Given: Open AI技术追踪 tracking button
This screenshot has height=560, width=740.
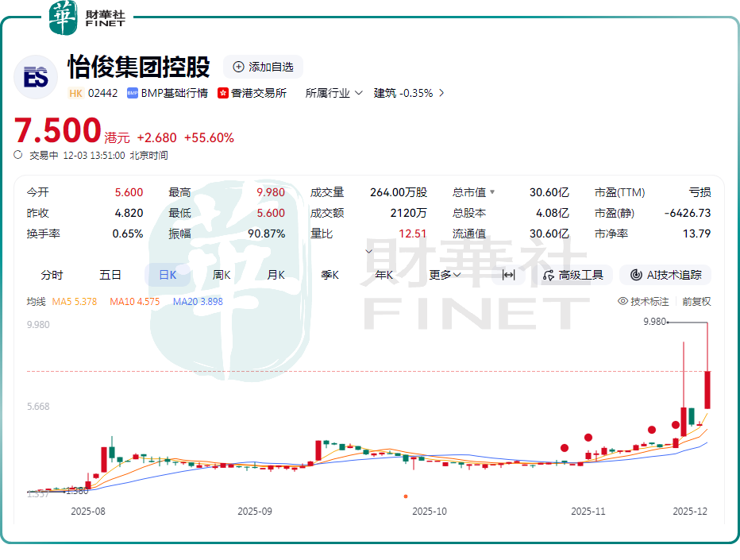Looking at the screenshot, I should click(x=665, y=275).
